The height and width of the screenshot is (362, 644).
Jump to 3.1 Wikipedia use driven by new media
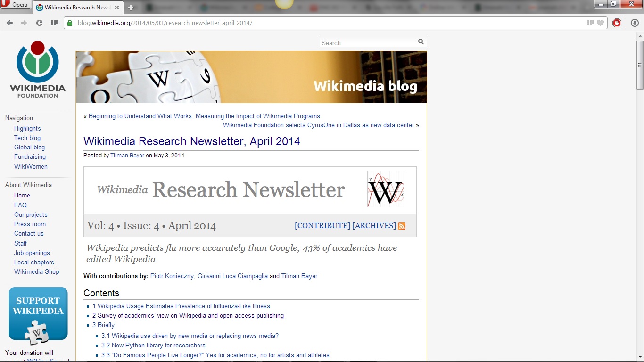point(190,336)
